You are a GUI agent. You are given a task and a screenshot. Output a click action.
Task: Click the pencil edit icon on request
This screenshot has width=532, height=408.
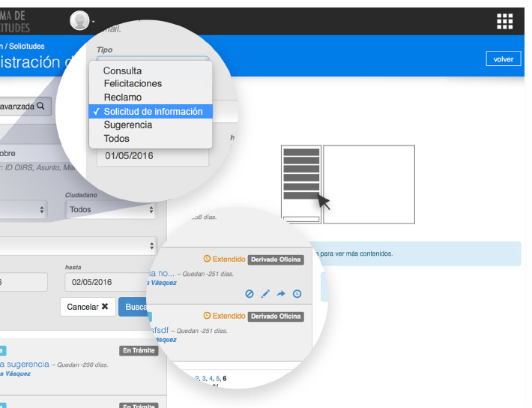click(x=265, y=294)
